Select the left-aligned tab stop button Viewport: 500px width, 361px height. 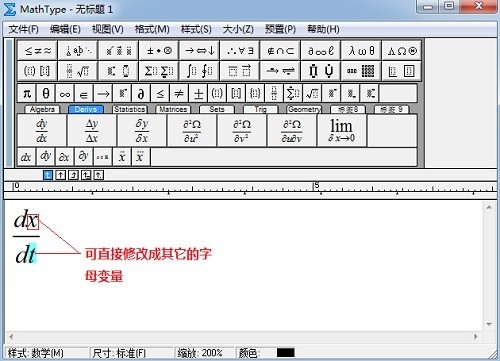[48, 175]
